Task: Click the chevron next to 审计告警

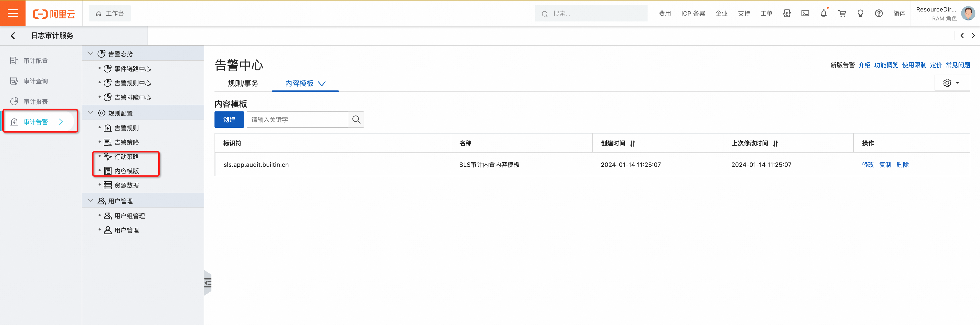Action: coord(61,122)
